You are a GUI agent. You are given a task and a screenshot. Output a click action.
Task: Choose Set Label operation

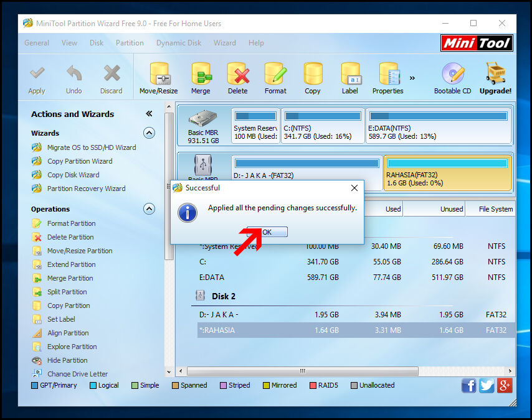[x=61, y=319]
